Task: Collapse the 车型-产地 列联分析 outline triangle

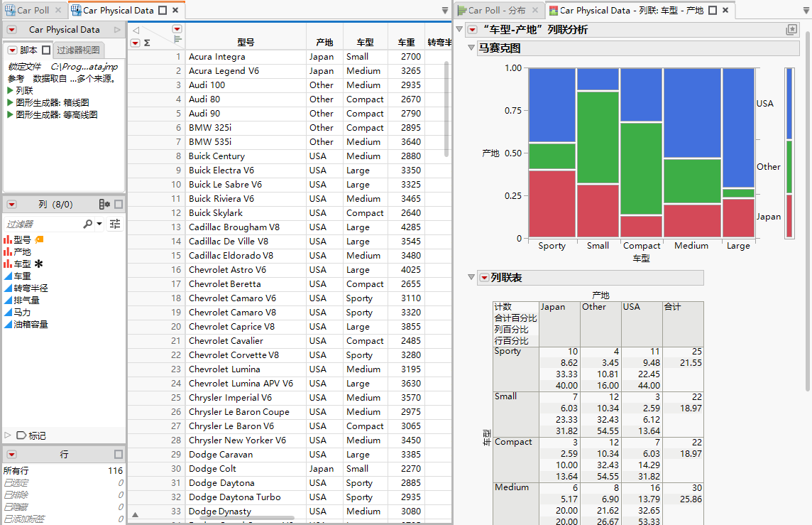Action: click(459, 30)
